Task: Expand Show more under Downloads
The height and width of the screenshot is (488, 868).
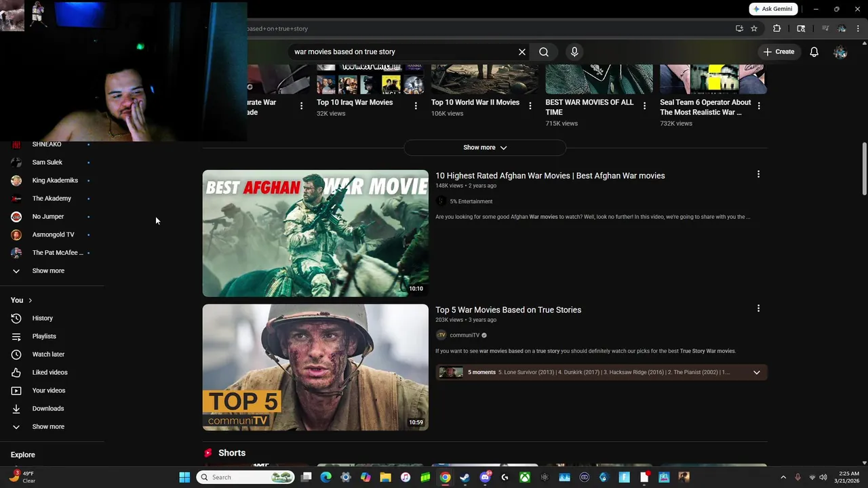Action: click(48, 426)
